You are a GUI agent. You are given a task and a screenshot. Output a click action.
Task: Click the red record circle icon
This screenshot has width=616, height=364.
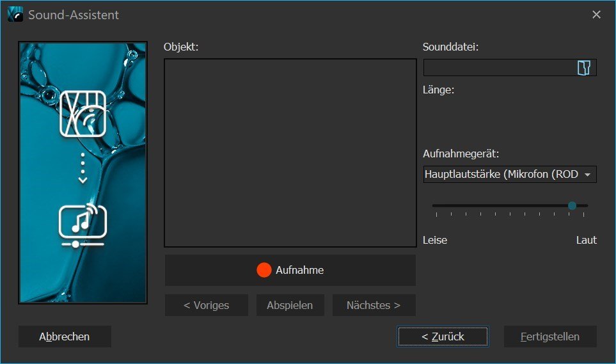(264, 270)
